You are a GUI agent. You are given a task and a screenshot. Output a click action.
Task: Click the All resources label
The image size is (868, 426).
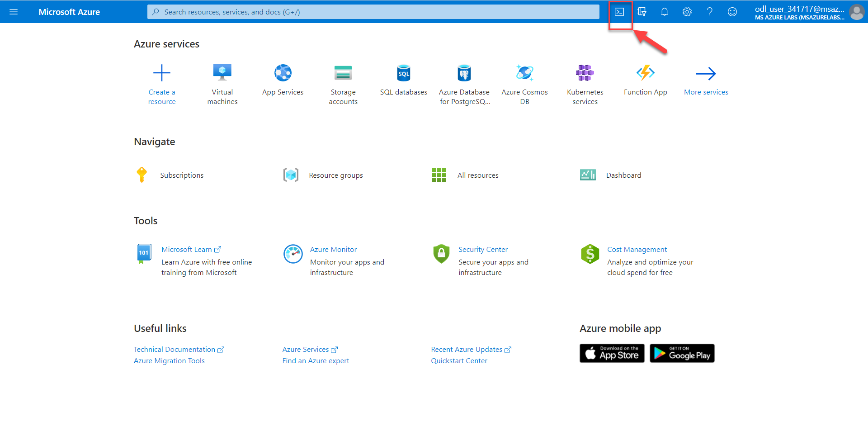(478, 175)
